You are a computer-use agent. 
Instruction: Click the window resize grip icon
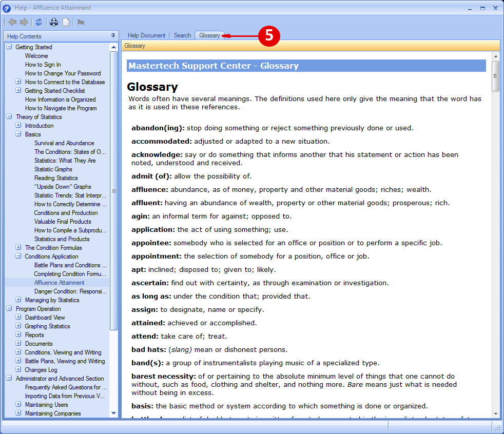pos(498,428)
